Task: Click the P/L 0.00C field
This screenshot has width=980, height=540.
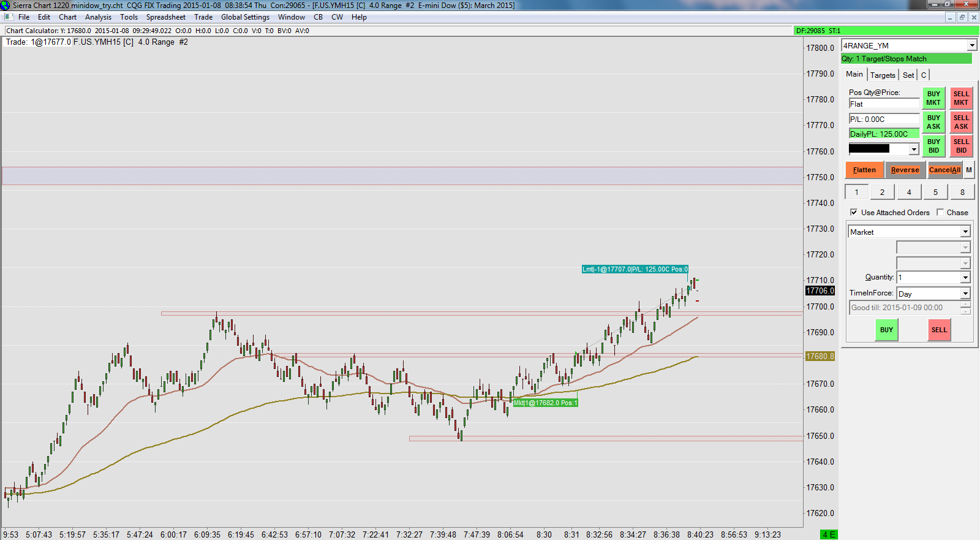Action: click(x=884, y=120)
